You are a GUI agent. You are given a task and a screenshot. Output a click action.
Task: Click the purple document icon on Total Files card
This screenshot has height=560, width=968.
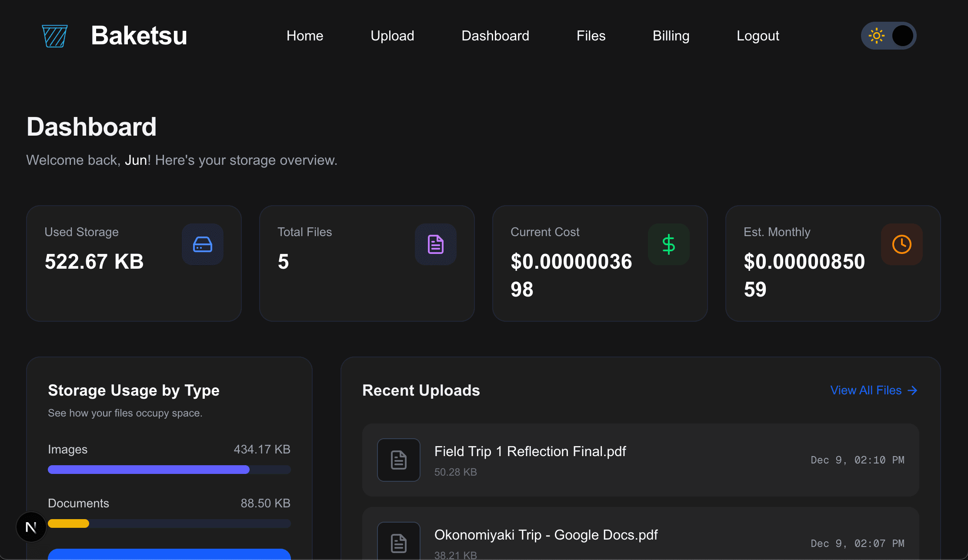[x=435, y=244]
